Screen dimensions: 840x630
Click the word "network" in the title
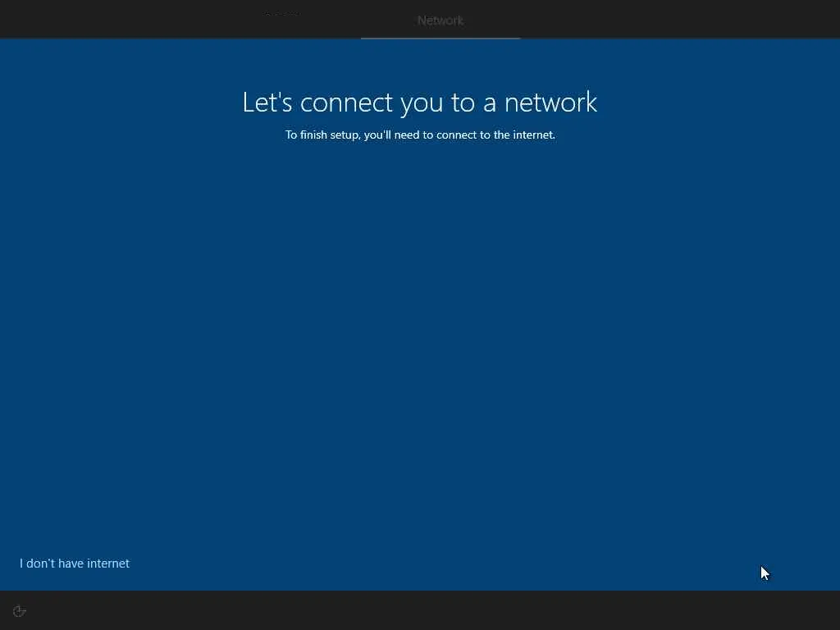550,103
